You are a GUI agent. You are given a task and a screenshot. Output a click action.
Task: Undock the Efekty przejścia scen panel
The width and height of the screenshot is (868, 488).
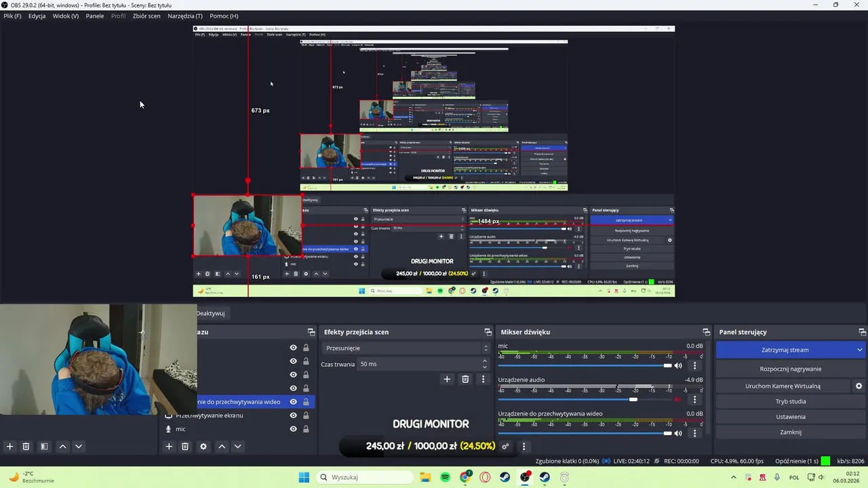(488, 332)
